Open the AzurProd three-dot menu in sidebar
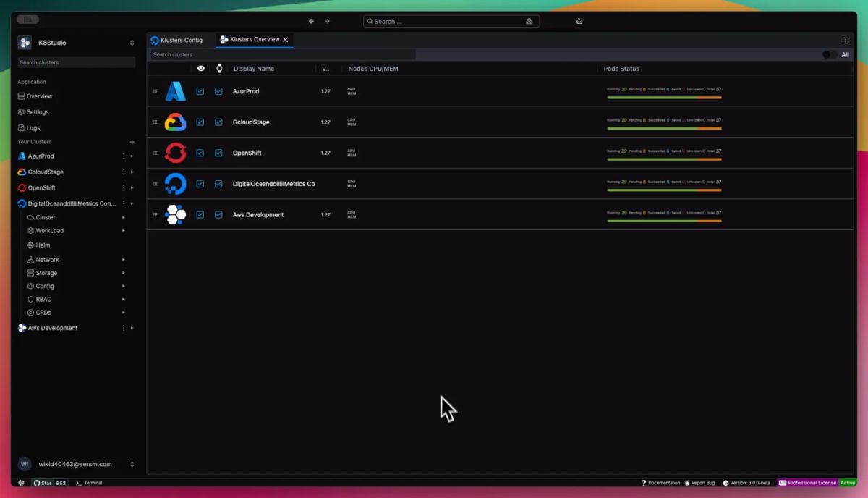Viewport: 868px width, 498px height. coord(124,156)
